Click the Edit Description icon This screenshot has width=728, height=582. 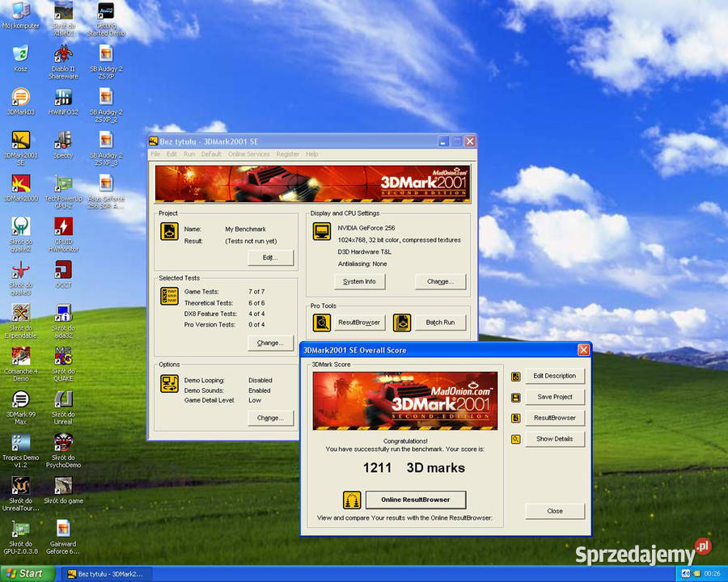coord(515,377)
